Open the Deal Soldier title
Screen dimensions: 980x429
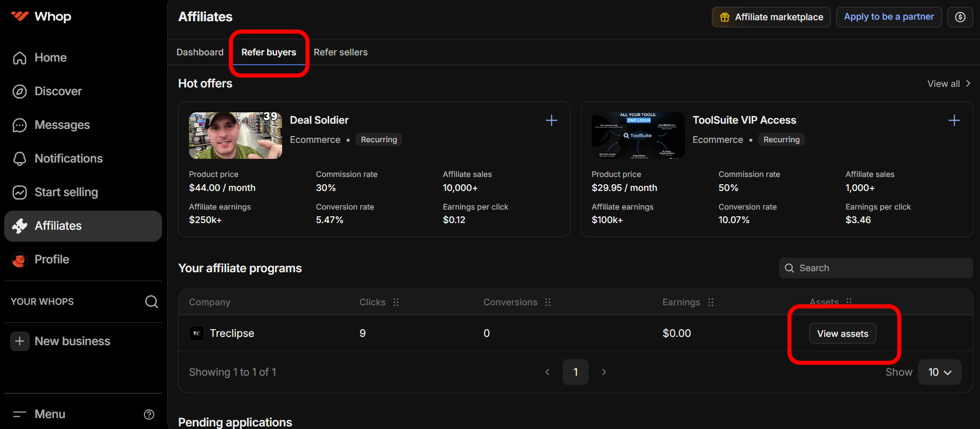tap(319, 120)
